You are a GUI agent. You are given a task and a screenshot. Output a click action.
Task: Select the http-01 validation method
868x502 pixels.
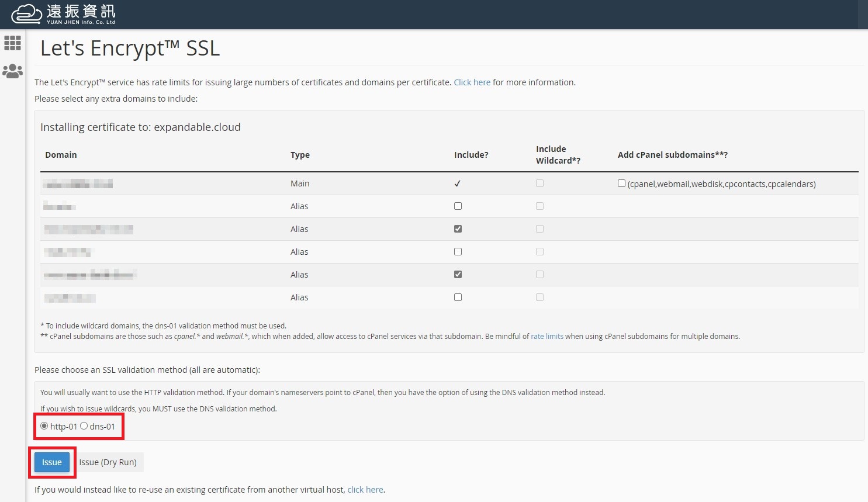[44, 426]
